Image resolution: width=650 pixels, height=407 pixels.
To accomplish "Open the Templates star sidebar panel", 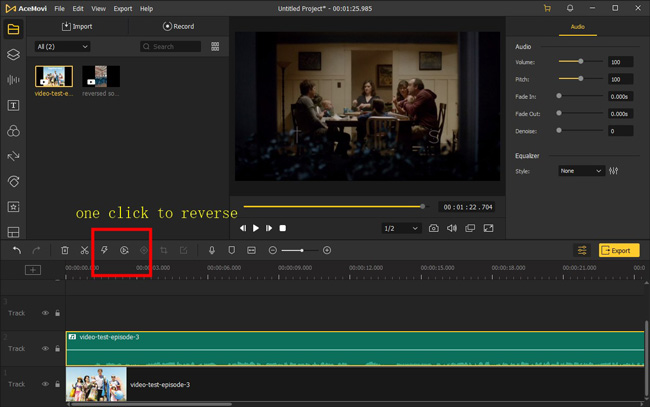I will click(x=13, y=207).
